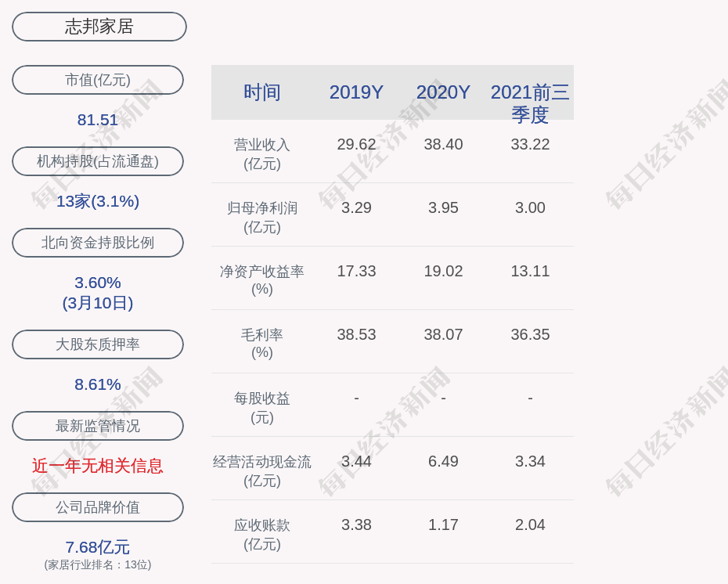Click the 7.68亿元 brand value
This screenshot has width=728, height=584.
click(98, 547)
